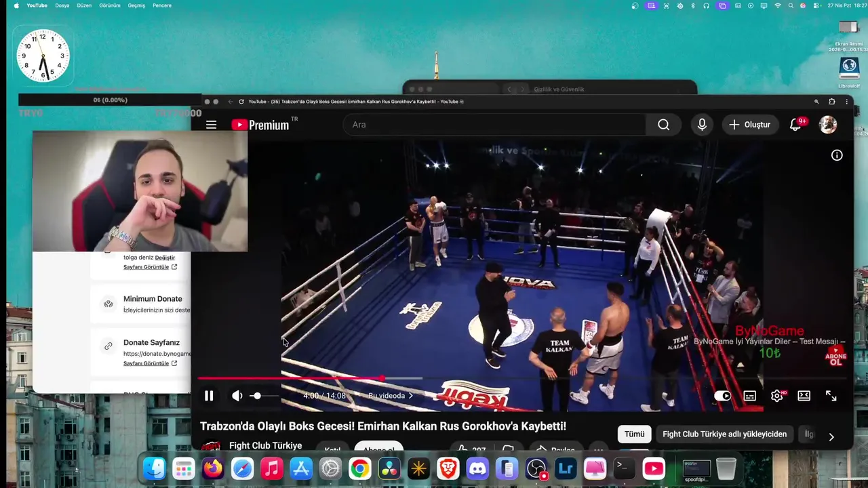The width and height of the screenshot is (868, 488).
Task: Pause the YouTube video
Action: click(x=209, y=396)
